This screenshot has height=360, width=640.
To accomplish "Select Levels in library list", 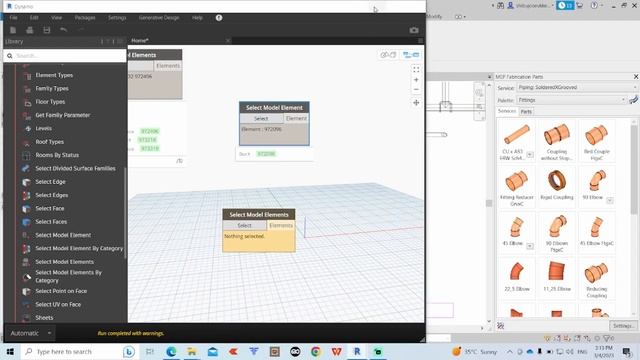I will [x=43, y=128].
